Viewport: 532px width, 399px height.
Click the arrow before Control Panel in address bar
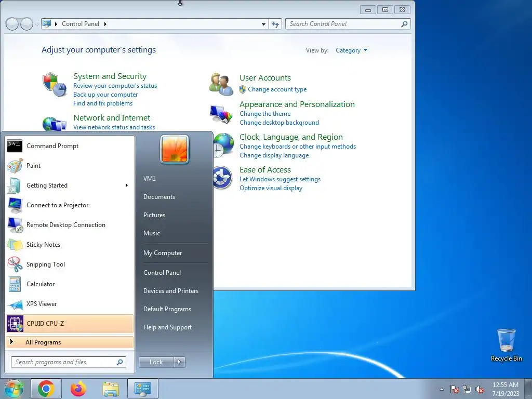click(x=56, y=24)
